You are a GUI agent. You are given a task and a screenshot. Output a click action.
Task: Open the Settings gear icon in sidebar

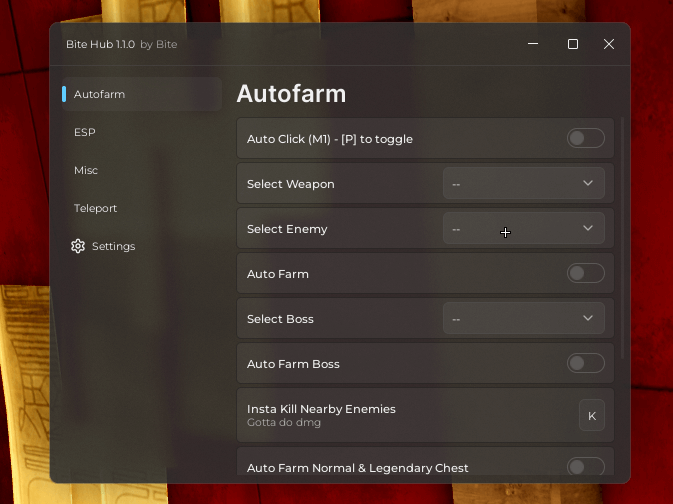[78, 246]
